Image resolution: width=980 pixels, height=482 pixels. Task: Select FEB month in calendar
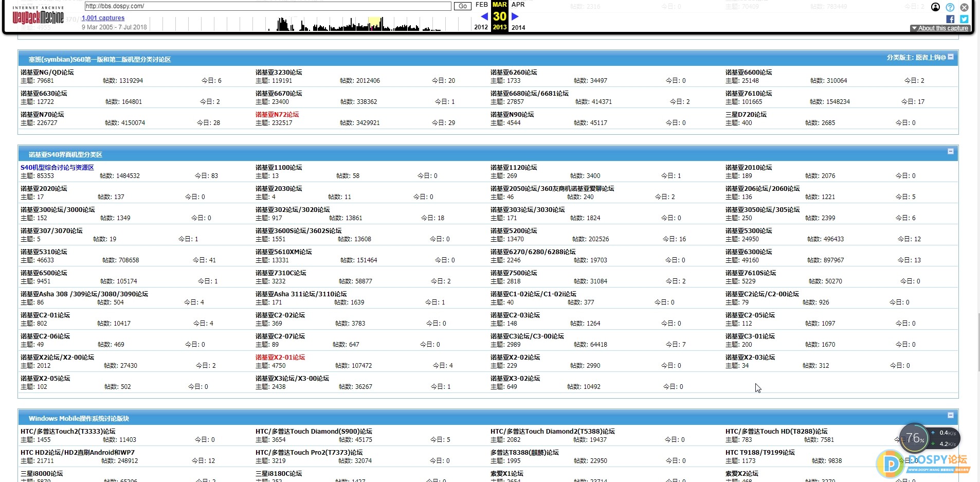pos(482,5)
